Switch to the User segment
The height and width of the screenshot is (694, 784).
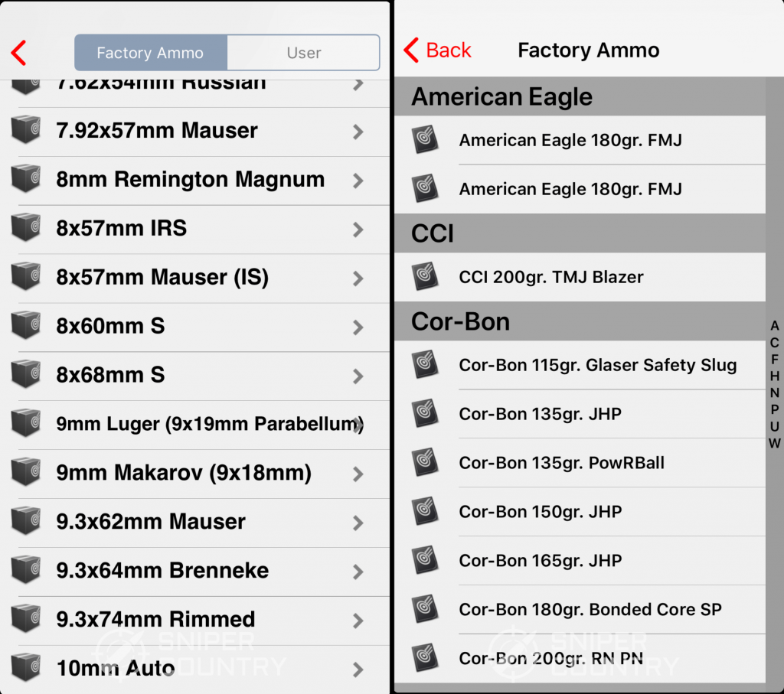[303, 53]
